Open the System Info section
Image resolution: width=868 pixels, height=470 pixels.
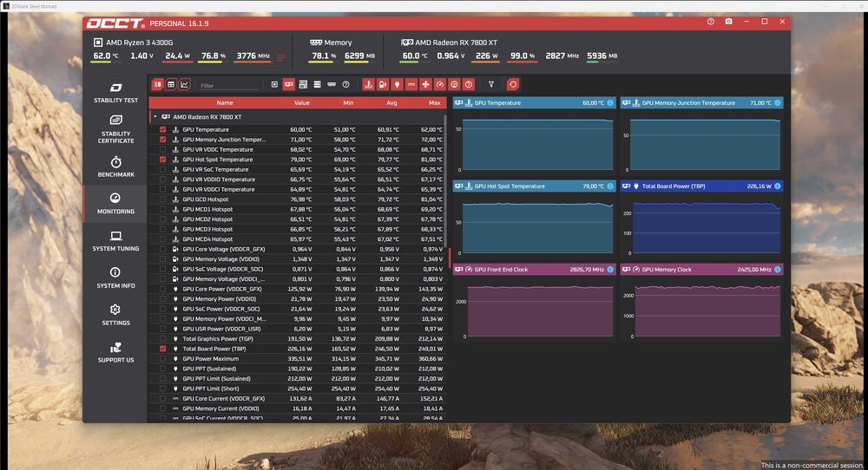[115, 278]
